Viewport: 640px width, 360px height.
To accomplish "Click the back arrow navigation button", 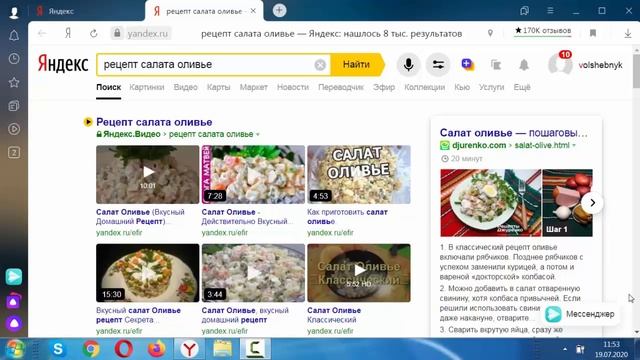I will 42,33.
